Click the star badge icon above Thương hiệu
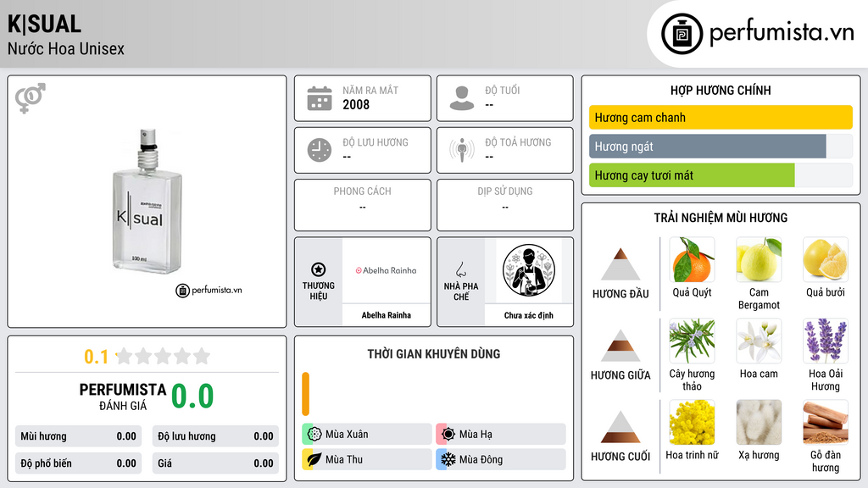Screen dimensions: 868x488 (319, 269)
